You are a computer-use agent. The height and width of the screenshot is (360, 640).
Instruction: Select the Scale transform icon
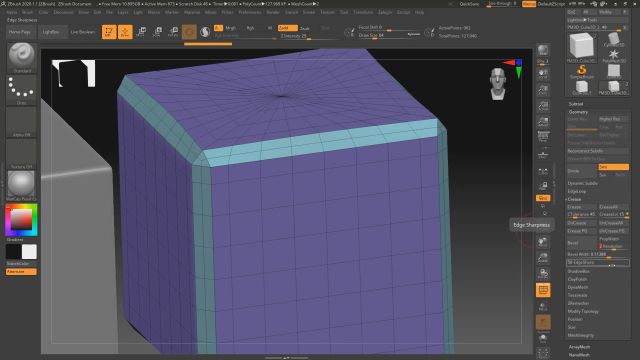157,32
